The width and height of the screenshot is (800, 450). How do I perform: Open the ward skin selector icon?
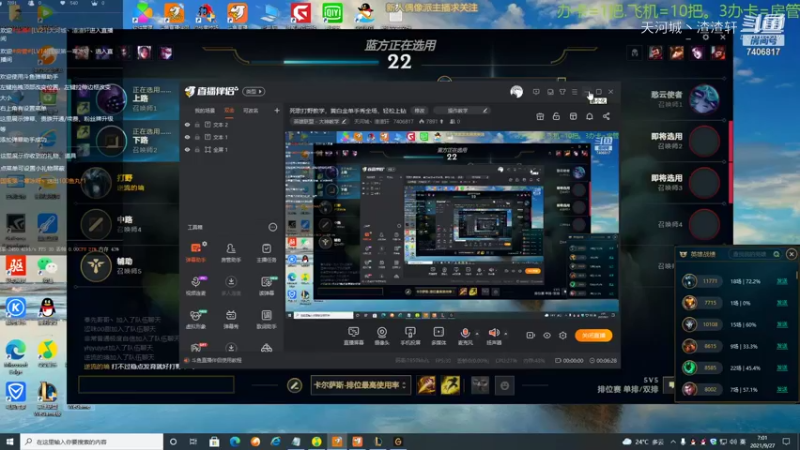(x=480, y=385)
